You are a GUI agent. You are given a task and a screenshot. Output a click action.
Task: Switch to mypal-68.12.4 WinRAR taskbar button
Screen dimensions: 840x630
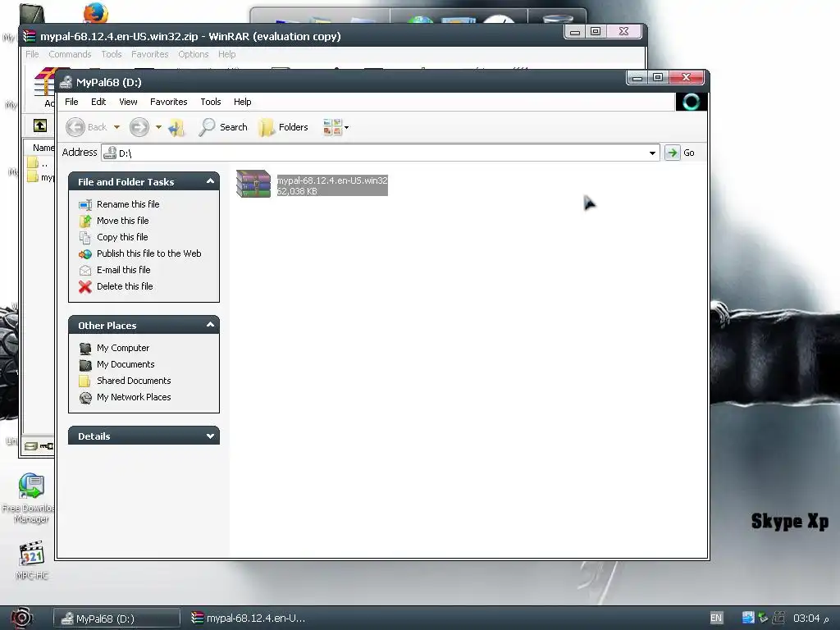[248, 619]
